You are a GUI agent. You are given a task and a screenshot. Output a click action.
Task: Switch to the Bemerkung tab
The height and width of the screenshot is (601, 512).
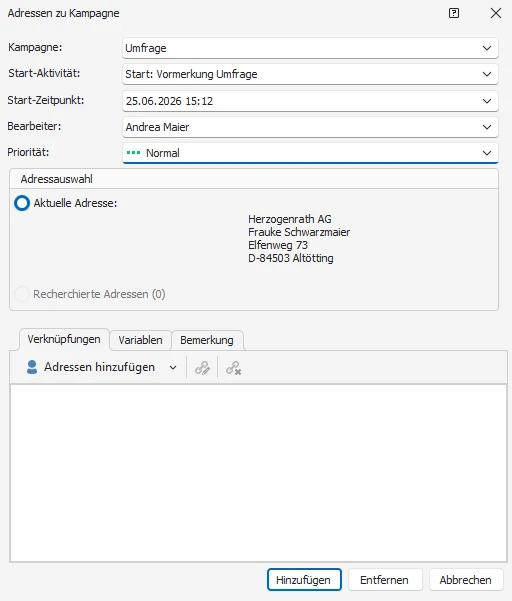coord(207,340)
